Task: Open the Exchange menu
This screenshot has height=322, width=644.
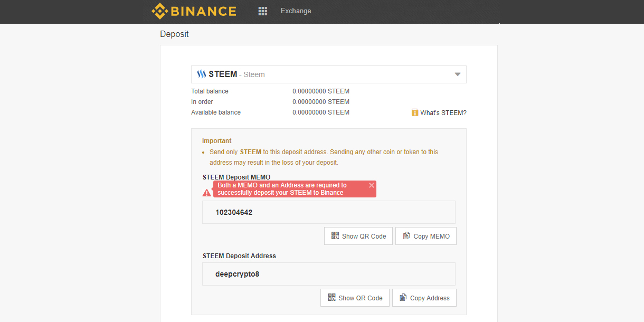Action: pyautogui.click(x=296, y=11)
